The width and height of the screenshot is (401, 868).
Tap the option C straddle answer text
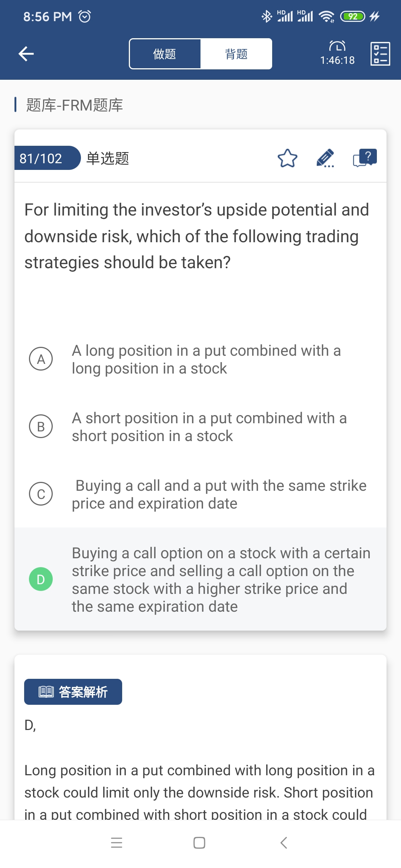pos(219,494)
